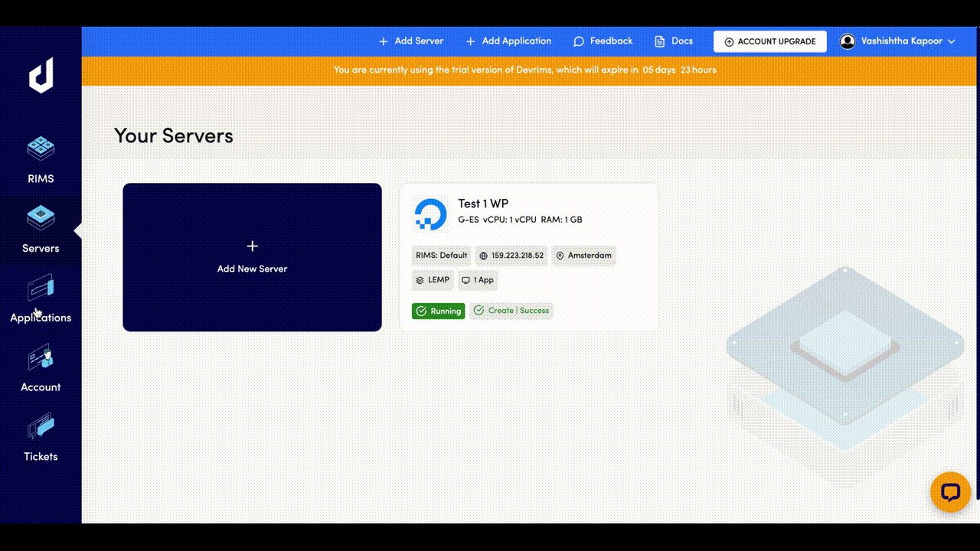The image size is (980, 551).
Task: Click the RIMS: Default tag
Action: (x=441, y=256)
